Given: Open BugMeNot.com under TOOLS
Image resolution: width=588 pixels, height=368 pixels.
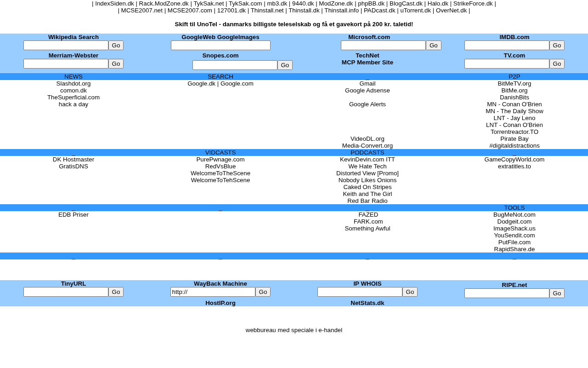Looking at the screenshot, I should (514, 215).
